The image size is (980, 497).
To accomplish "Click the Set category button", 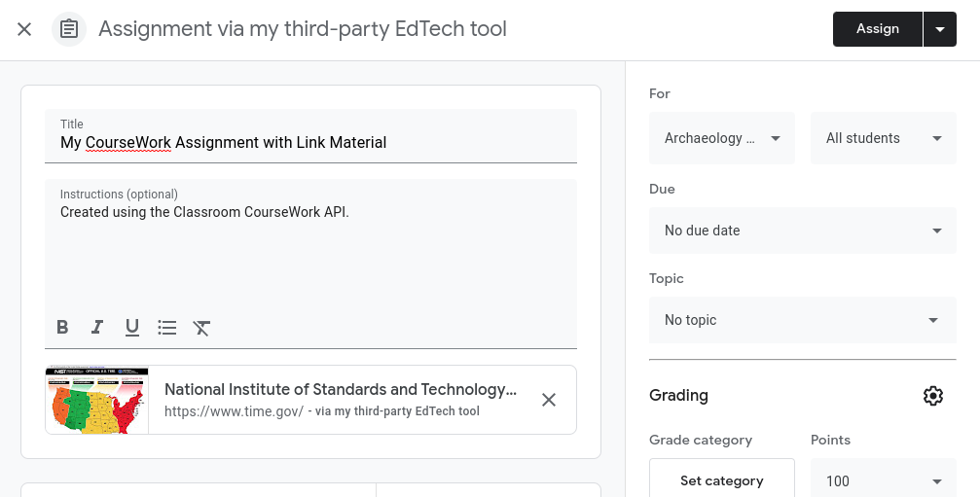I will [721, 480].
